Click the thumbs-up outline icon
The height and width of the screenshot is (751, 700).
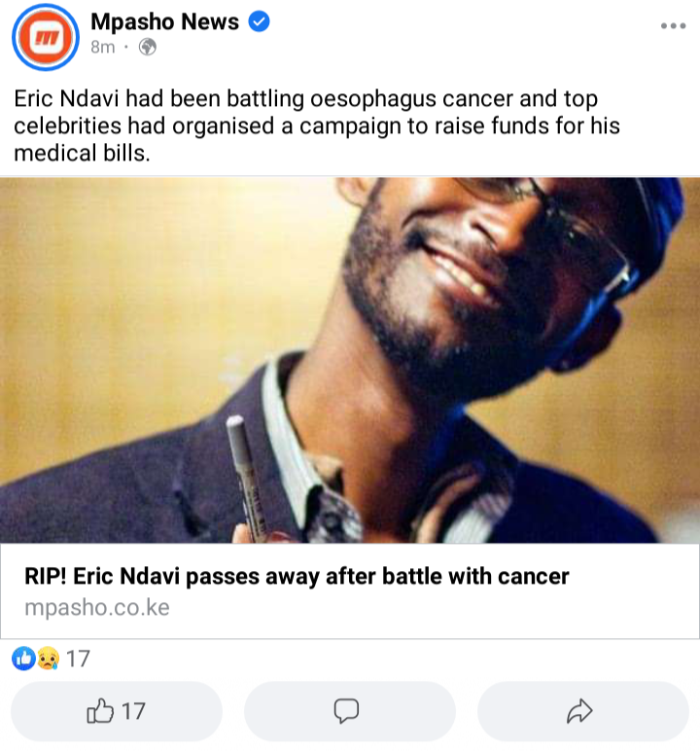[100, 710]
